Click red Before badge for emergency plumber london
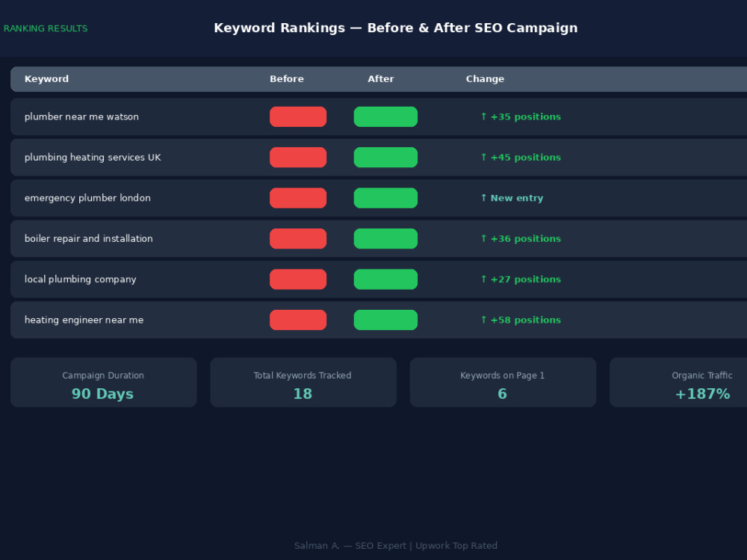Image resolution: width=747 pixels, height=560 pixels. [x=298, y=198]
